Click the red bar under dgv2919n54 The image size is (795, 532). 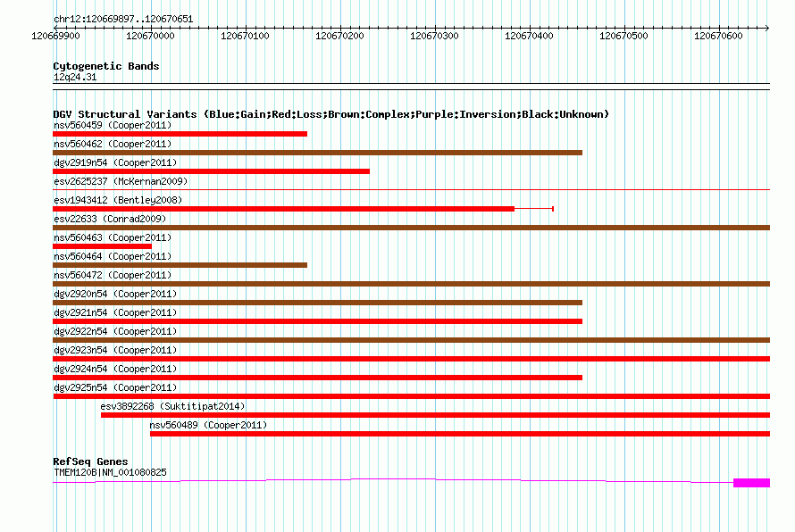pyautogui.click(x=211, y=171)
